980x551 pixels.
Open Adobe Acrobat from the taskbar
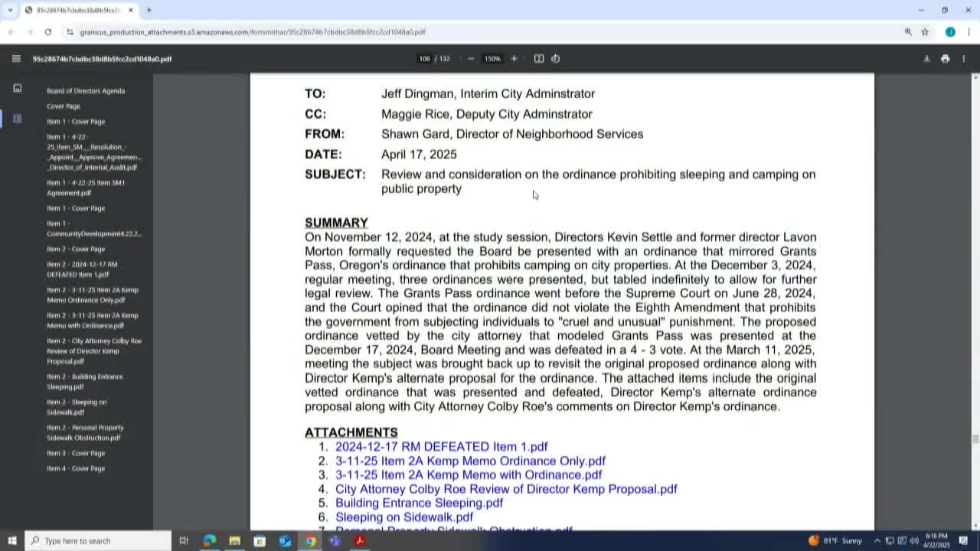click(x=360, y=541)
